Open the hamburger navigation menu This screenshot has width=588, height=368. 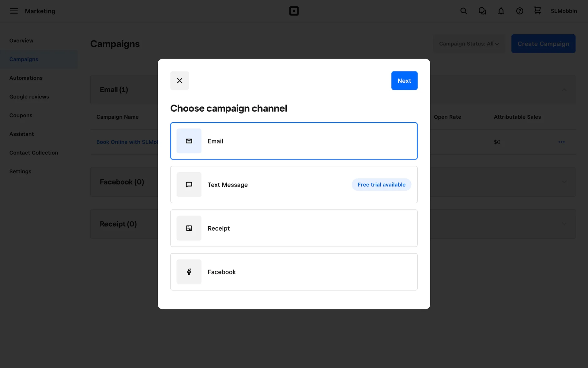[x=14, y=11]
